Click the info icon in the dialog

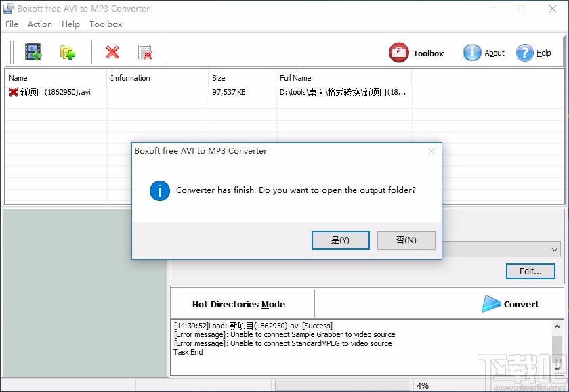tap(159, 191)
